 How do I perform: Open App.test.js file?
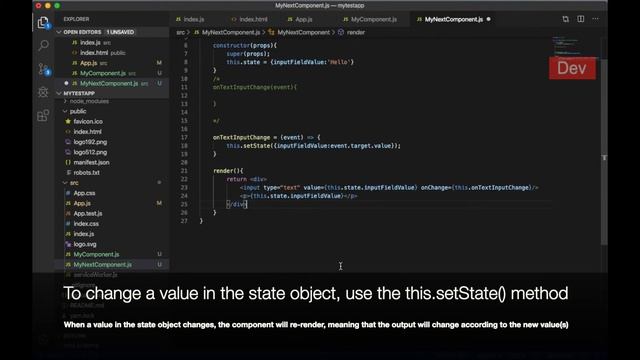click(88, 213)
